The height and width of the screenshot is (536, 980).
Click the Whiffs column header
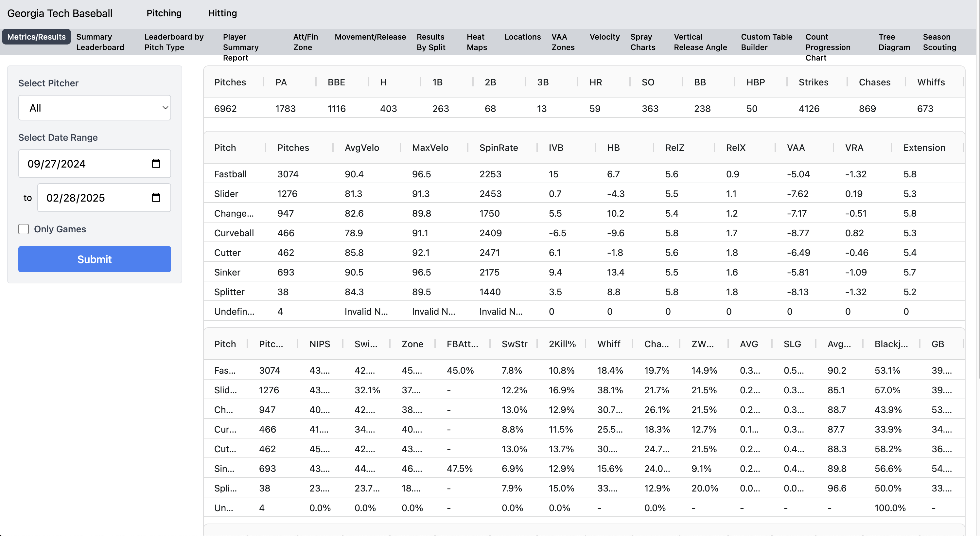[931, 82]
